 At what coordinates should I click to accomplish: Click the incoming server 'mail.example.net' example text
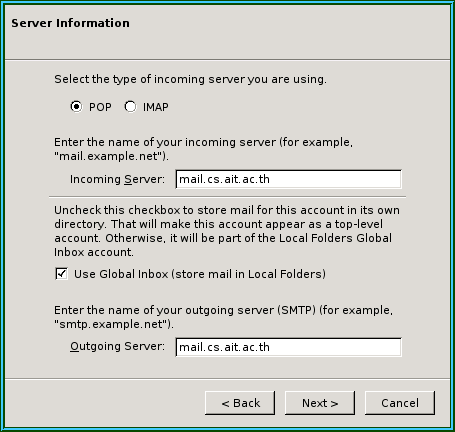pyautogui.click(x=111, y=156)
